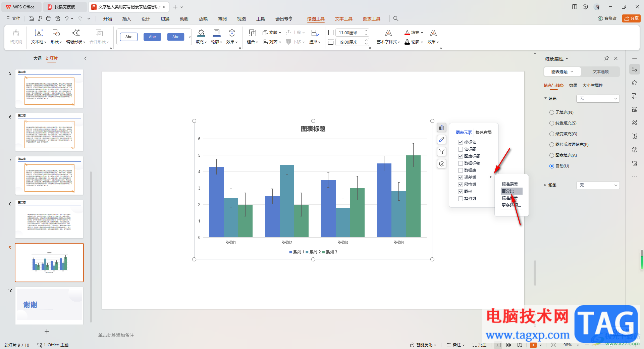The height and width of the screenshot is (349, 644).
Task: Switch to the 快速布局 tab
Action: (x=483, y=133)
